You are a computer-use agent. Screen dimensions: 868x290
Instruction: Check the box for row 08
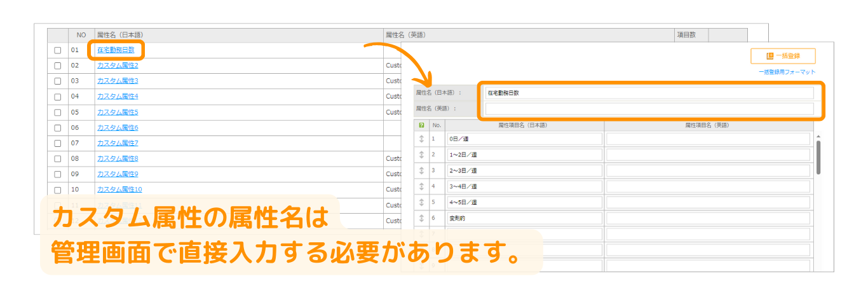pos(58,159)
